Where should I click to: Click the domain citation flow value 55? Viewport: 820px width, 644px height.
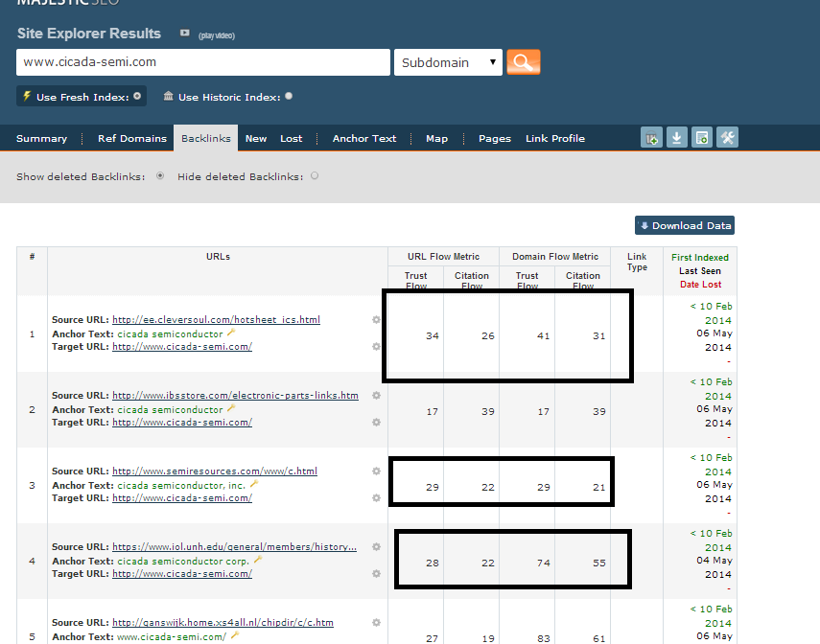598,563
